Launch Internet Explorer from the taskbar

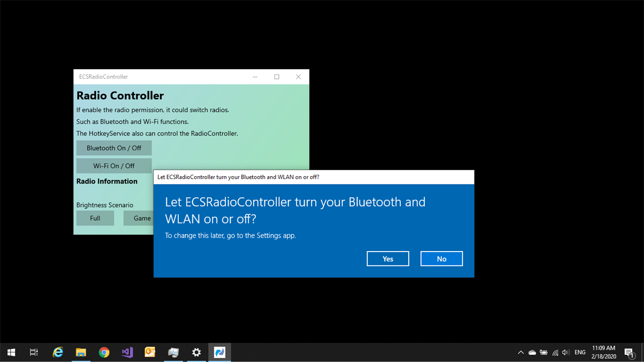click(x=58, y=352)
